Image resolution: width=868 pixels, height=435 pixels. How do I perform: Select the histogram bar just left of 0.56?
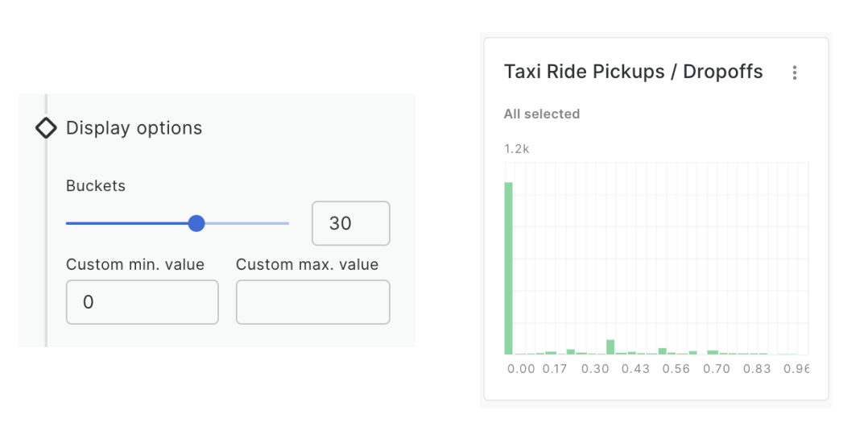662,350
